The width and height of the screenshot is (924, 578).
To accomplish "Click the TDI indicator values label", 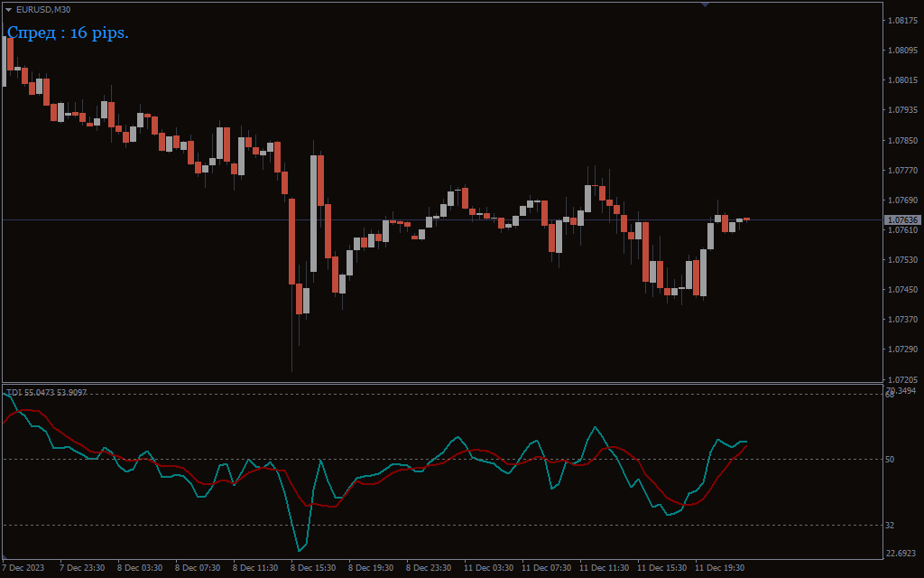I will 47,393.
